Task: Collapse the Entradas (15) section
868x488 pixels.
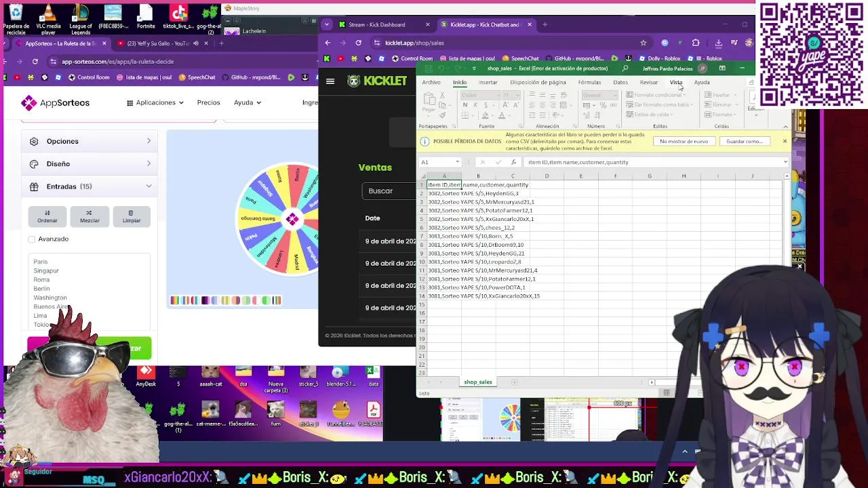Action: coord(90,186)
